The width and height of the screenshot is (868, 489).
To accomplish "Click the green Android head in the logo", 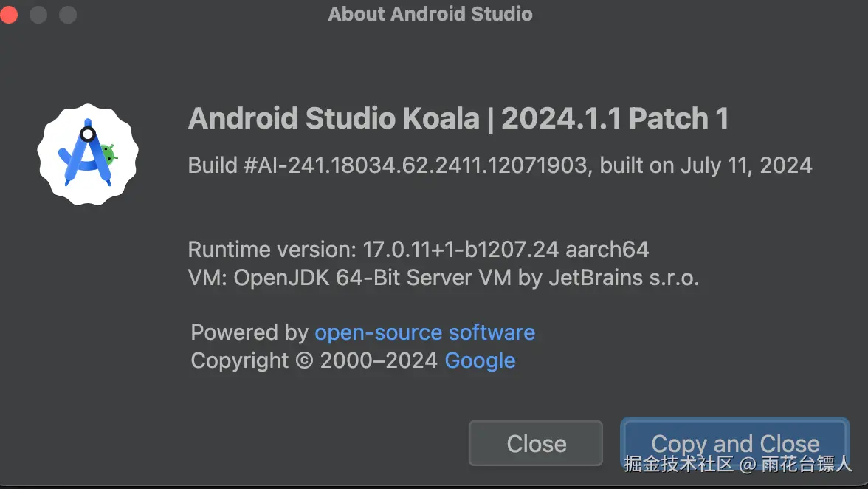I will point(109,154).
